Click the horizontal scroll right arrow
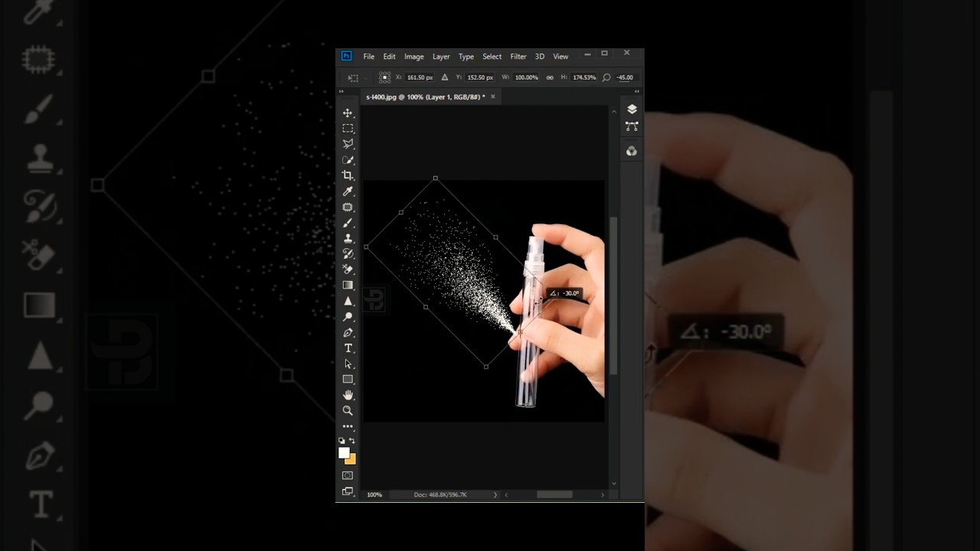980x551 pixels. pyautogui.click(x=603, y=495)
